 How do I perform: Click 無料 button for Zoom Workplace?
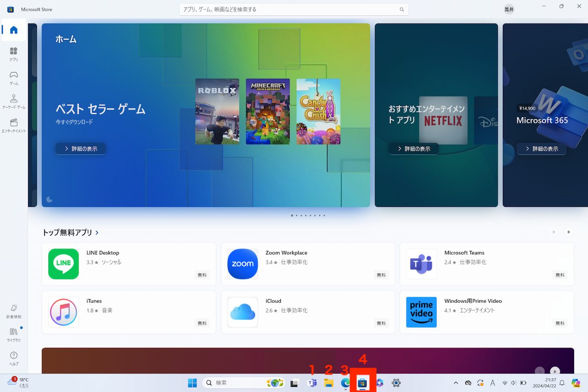(x=381, y=275)
